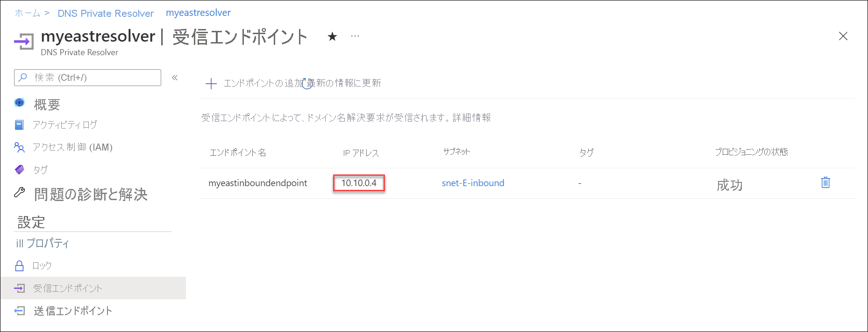Sort by エンドポイント名 column header
Image resolution: width=868 pixels, height=332 pixels.
coord(238,152)
